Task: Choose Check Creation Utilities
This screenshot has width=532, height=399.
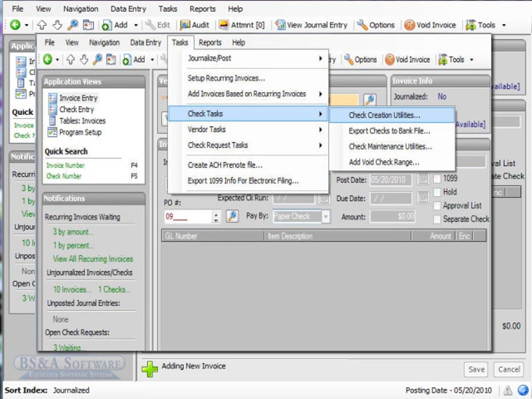Action: click(x=392, y=115)
